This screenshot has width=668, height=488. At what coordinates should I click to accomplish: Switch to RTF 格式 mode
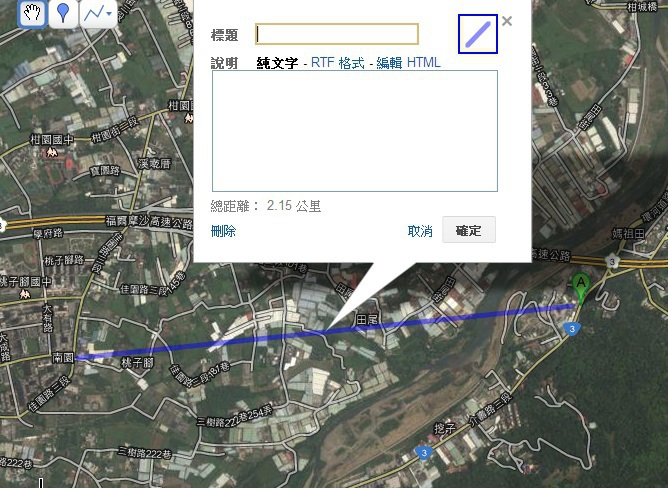(337, 63)
